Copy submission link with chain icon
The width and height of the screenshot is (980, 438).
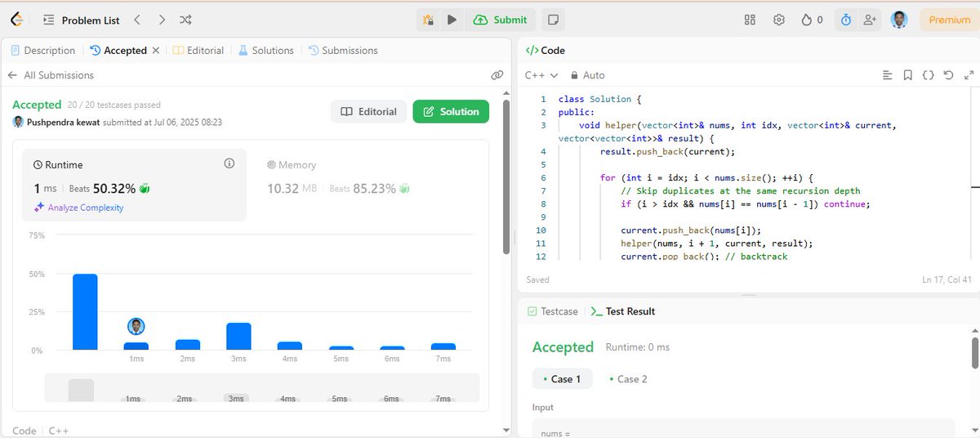click(497, 75)
